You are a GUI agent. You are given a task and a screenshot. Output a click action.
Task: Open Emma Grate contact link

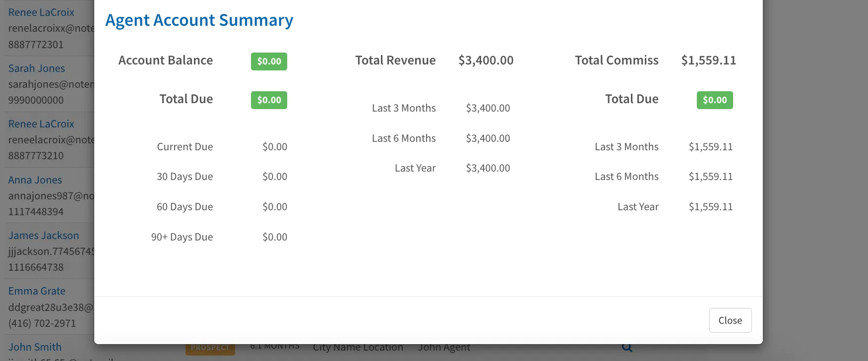tap(37, 291)
